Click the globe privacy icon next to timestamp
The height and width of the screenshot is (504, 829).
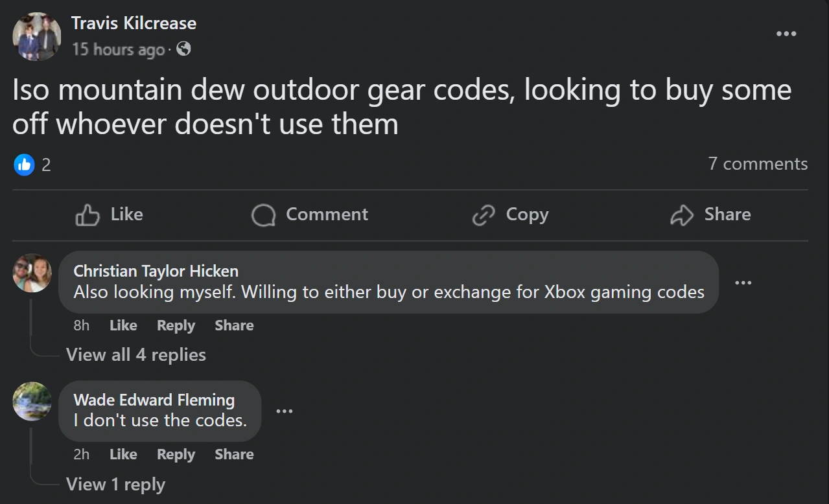tap(183, 49)
